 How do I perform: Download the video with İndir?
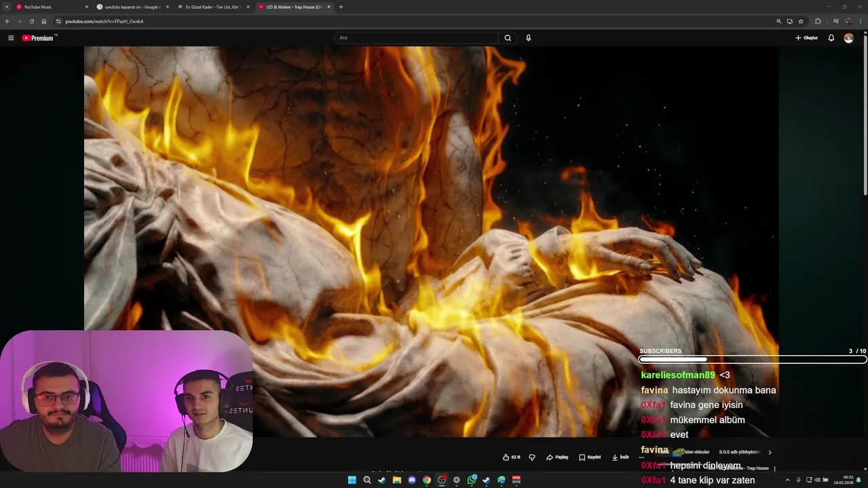620,457
